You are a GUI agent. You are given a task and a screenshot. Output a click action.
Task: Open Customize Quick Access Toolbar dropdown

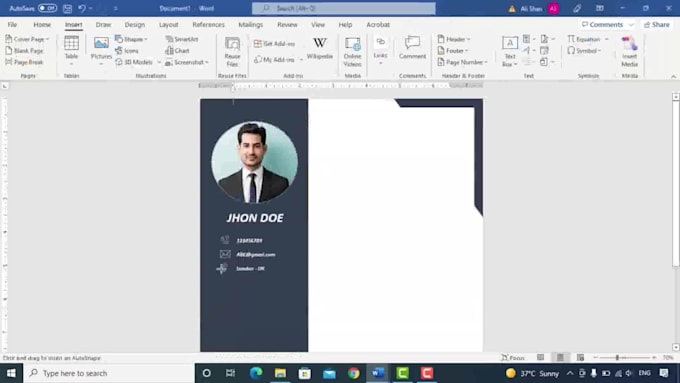tap(115, 8)
